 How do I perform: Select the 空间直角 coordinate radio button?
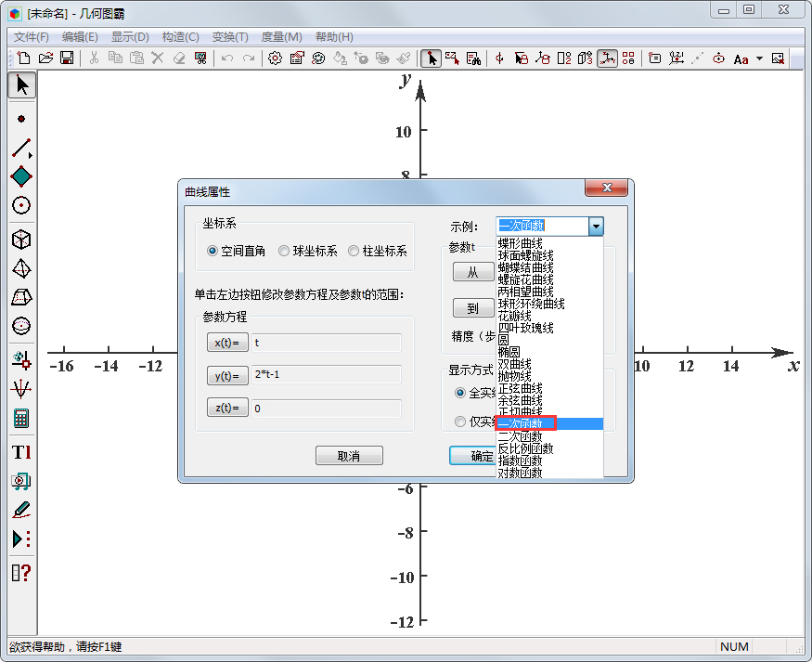tap(213, 251)
